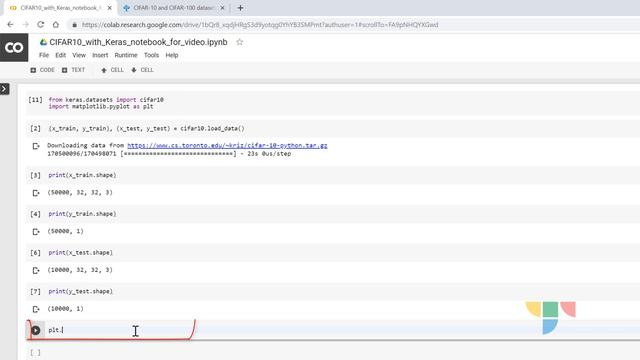This screenshot has width=640, height=360.
Task: Go forward in browser history
Action: [25, 24]
